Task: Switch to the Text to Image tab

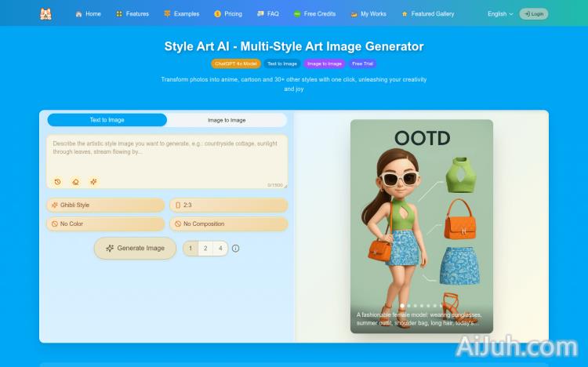Action: pyautogui.click(x=107, y=120)
